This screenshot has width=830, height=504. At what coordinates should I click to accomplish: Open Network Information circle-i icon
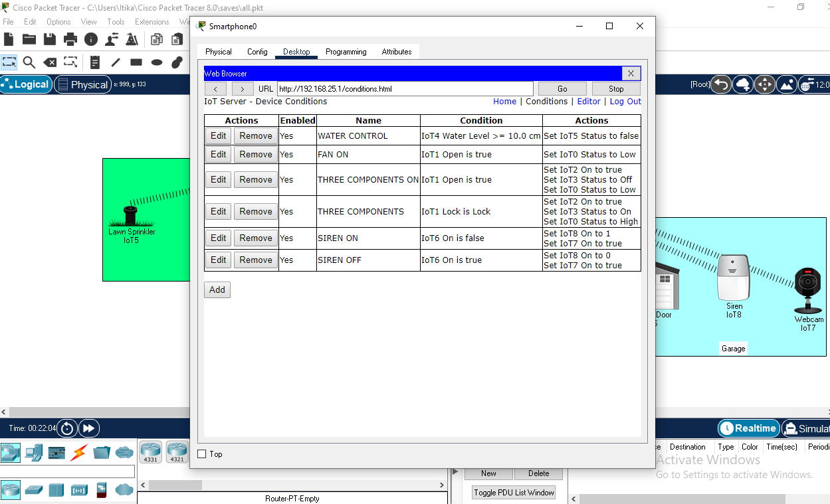[x=91, y=39]
